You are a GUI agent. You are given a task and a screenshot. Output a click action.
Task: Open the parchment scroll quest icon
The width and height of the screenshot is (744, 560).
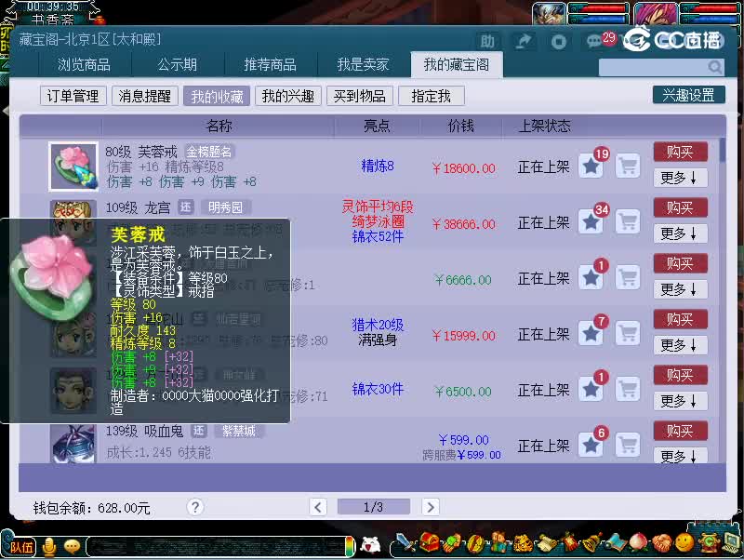coord(546,542)
